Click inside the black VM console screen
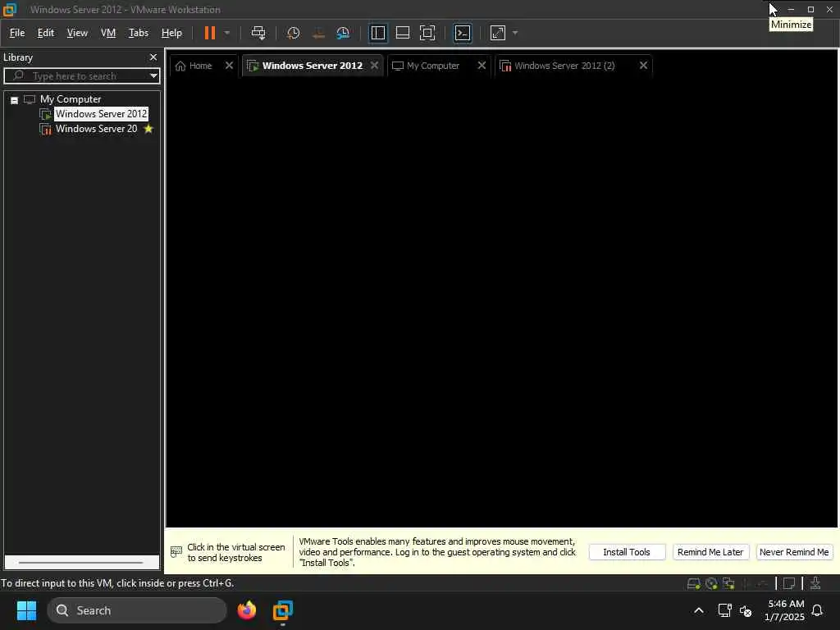The width and height of the screenshot is (840, 630). click(501, 303)
